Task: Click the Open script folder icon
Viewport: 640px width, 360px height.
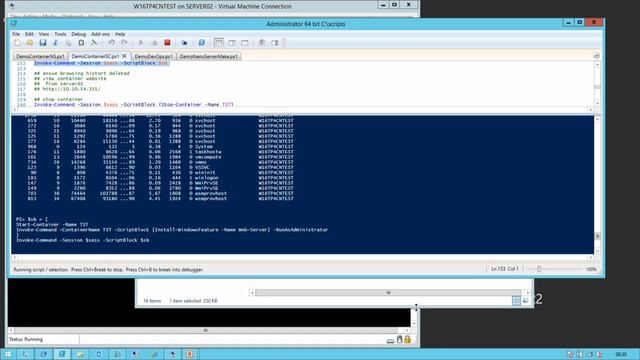Action: 30,43
